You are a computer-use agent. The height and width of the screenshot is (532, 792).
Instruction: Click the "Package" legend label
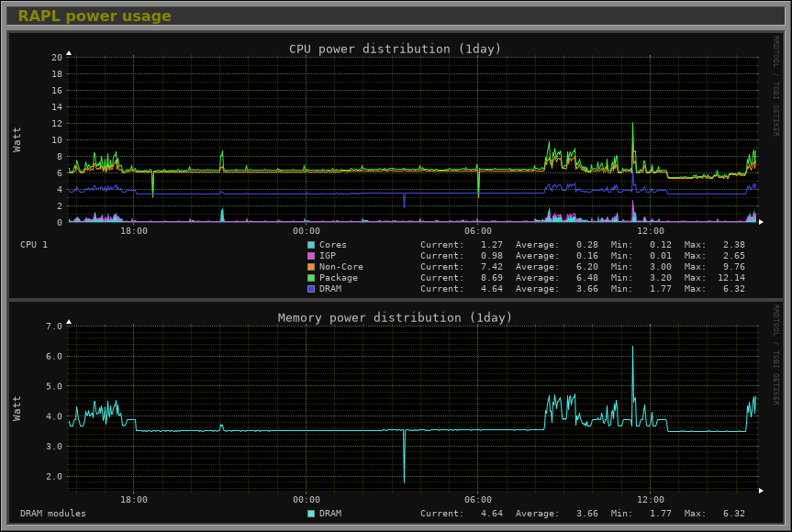click(339, 278)
